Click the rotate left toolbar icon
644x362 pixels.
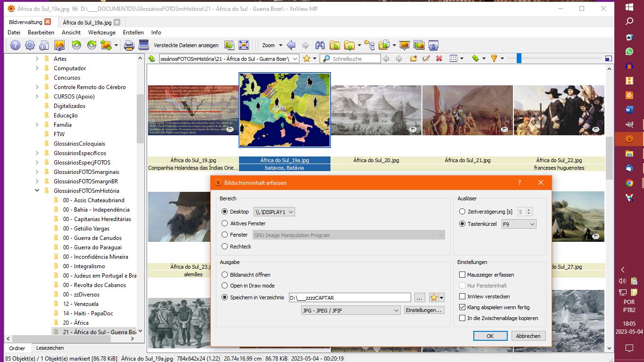point(76,45)
